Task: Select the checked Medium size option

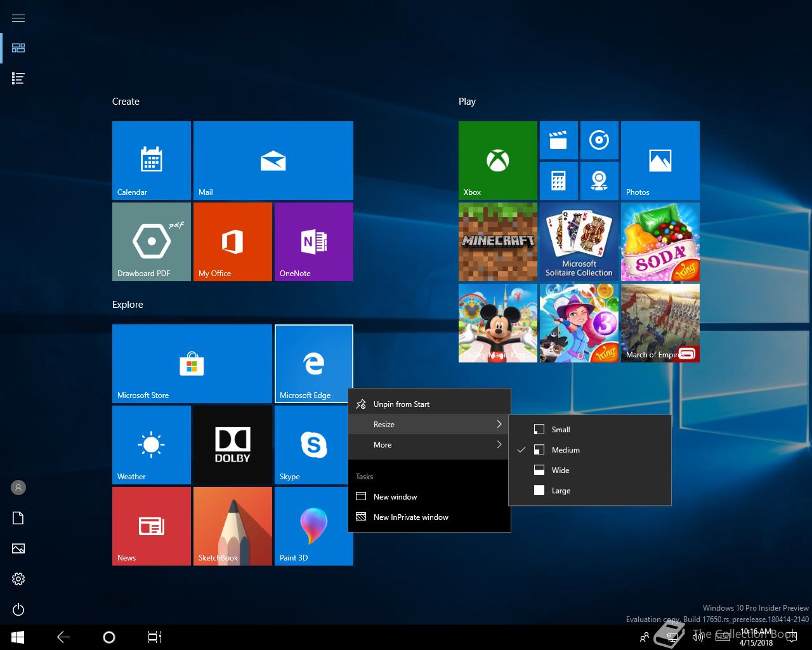Action: click(x=565, y=450)
